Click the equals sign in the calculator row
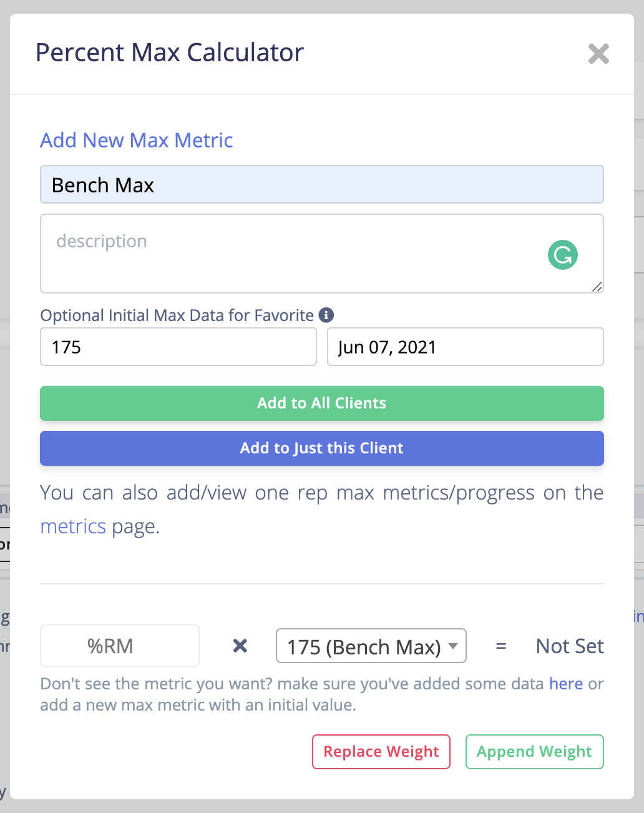This screenshot has height=813, width=644. pyautogui.click(x=502, y=646)
